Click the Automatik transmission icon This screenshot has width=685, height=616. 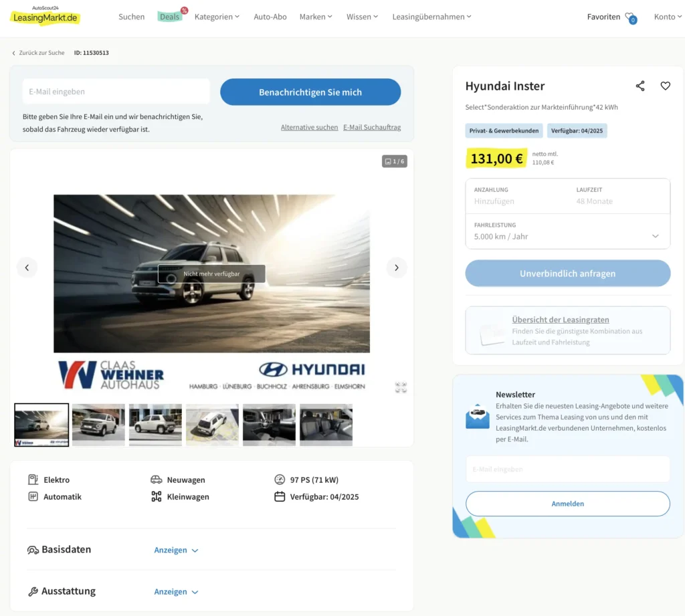[x=33, y=496]
